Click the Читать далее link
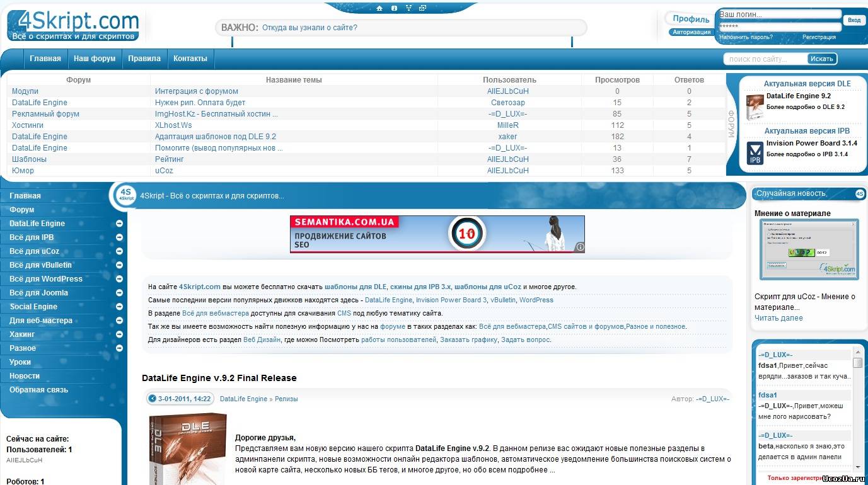Viewport: 868px width, 485px height. tap(778, 318)
